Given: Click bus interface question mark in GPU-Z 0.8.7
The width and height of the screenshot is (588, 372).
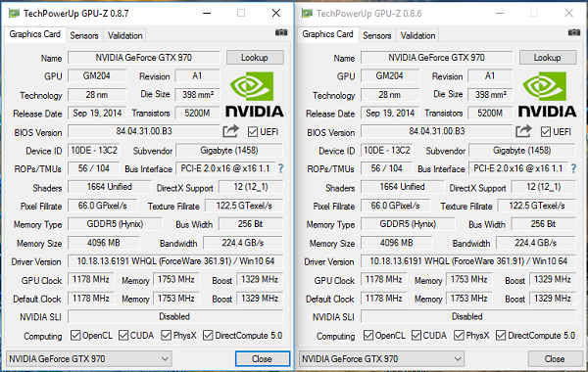Looking at the screenshot, I should (x=280, y=168).
